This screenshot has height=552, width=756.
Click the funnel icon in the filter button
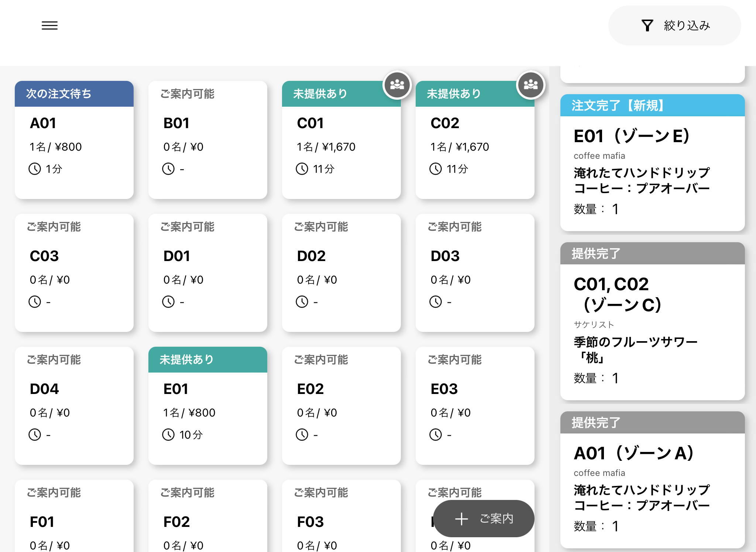click(x=647, y=25)
